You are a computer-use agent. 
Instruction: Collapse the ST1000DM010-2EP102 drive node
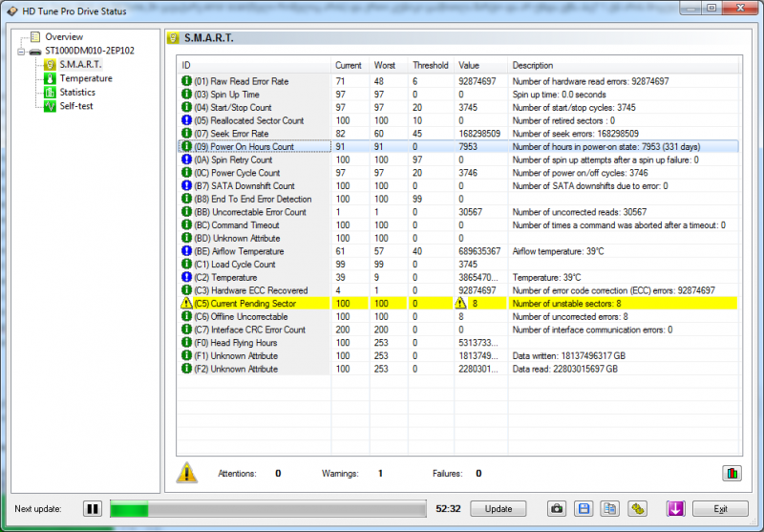pos(22,51)
